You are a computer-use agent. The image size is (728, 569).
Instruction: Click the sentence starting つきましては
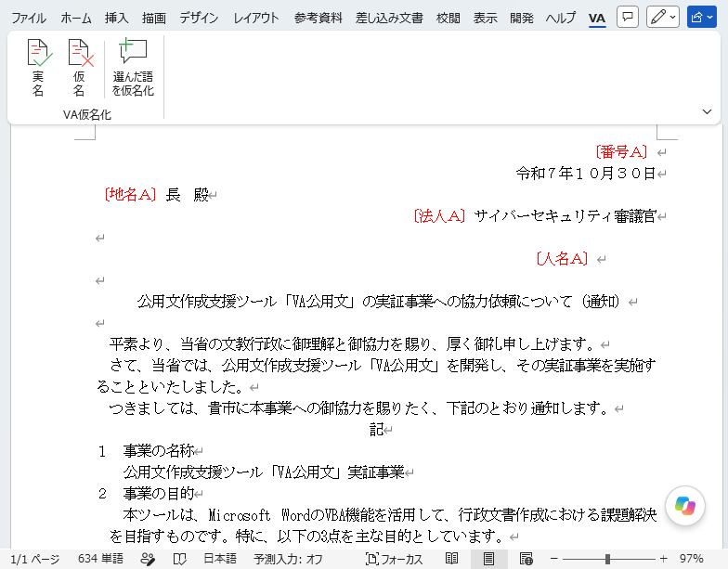[x=358, y=408]
